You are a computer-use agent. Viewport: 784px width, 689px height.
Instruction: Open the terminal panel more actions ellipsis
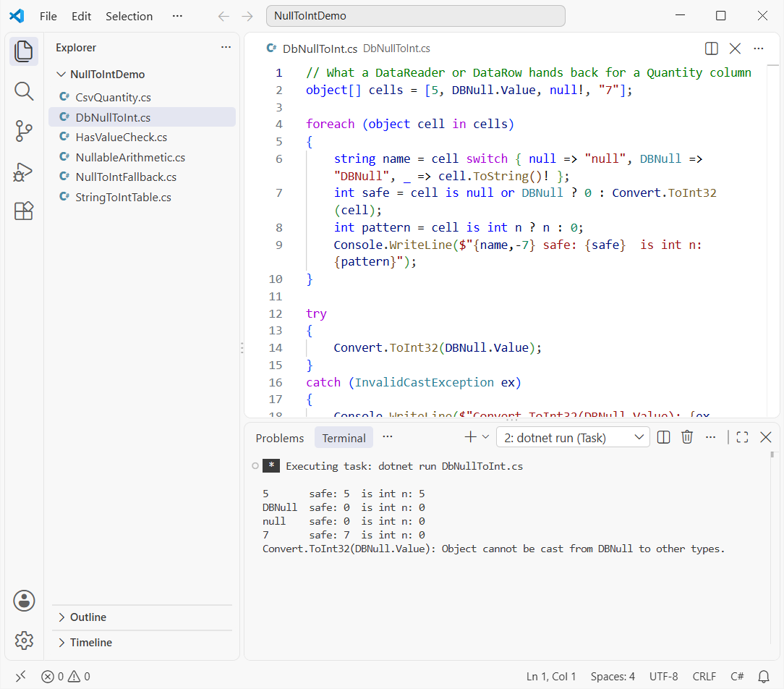pyautogui.click(x=710, y=437)
